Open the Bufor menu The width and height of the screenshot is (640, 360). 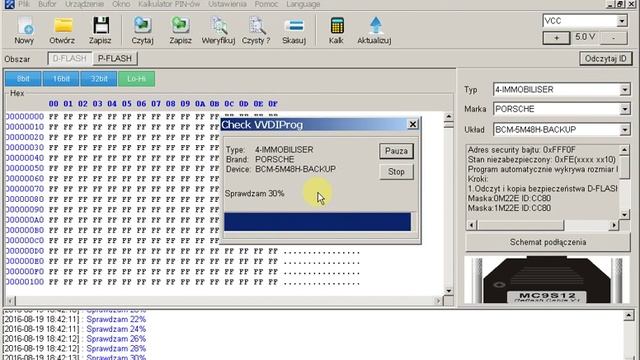click(x=47, y=4)
